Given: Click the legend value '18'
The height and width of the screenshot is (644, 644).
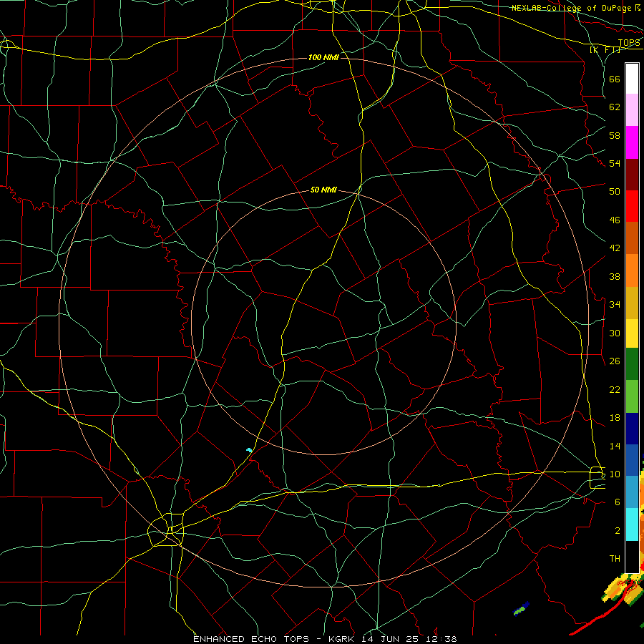Looking at the screenshot, I should 615,418.
